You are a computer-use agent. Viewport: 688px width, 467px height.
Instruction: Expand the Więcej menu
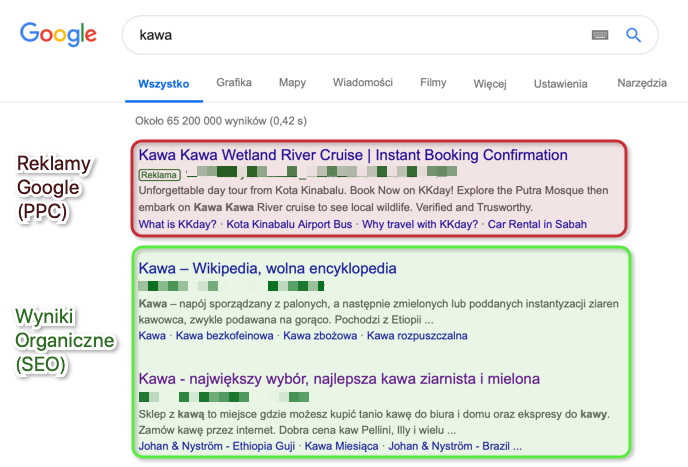tap(490, 84)
